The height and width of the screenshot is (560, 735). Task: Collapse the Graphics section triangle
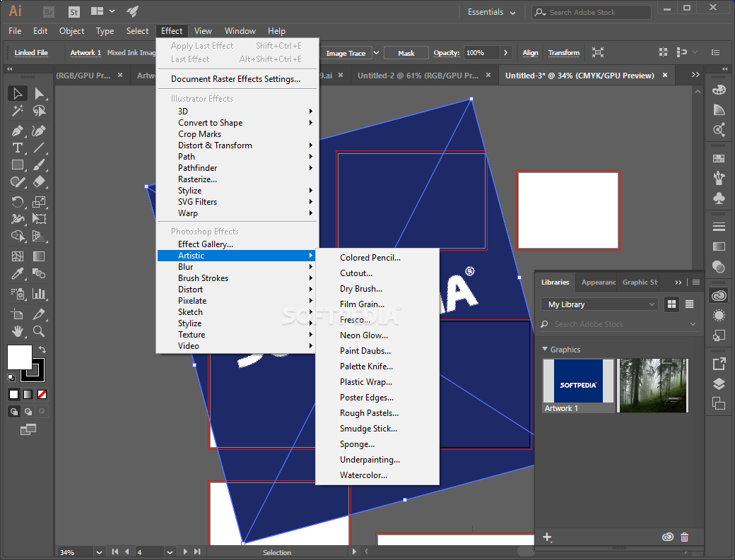click(545, 350)
